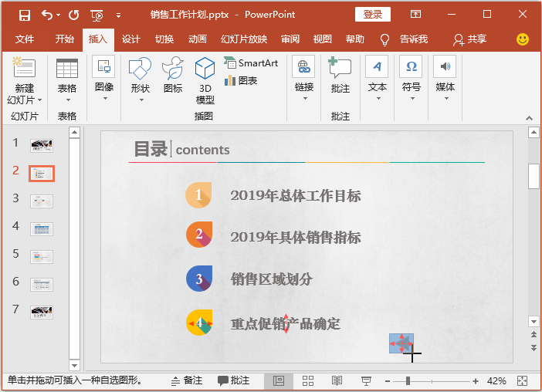Insert a 图表 chart
Image resolution: width=542 pixels, height=392 pixels.
click(x=241, y=81)
